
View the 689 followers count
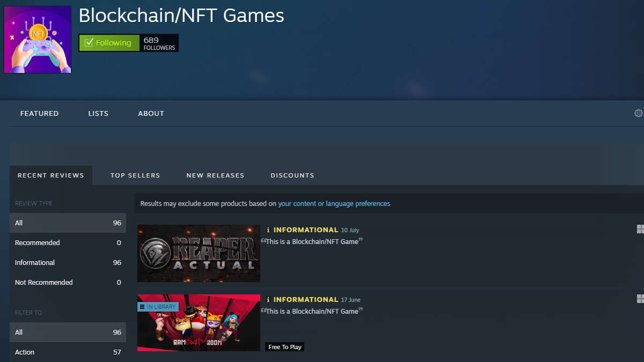[159, 43]
